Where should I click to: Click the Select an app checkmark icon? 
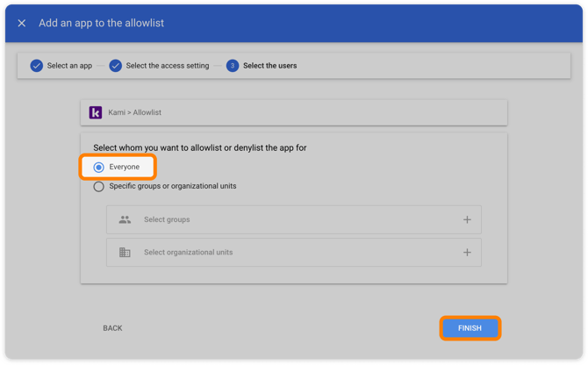[x=36, y=66]
